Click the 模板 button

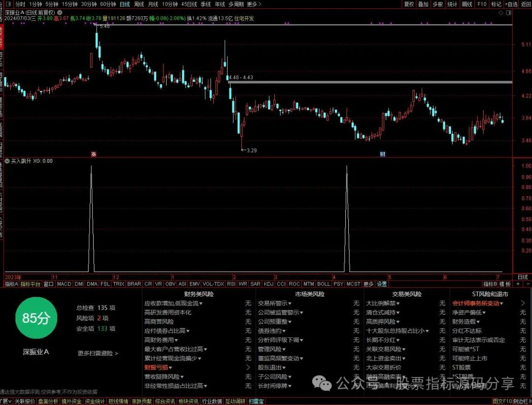point(505,284)
